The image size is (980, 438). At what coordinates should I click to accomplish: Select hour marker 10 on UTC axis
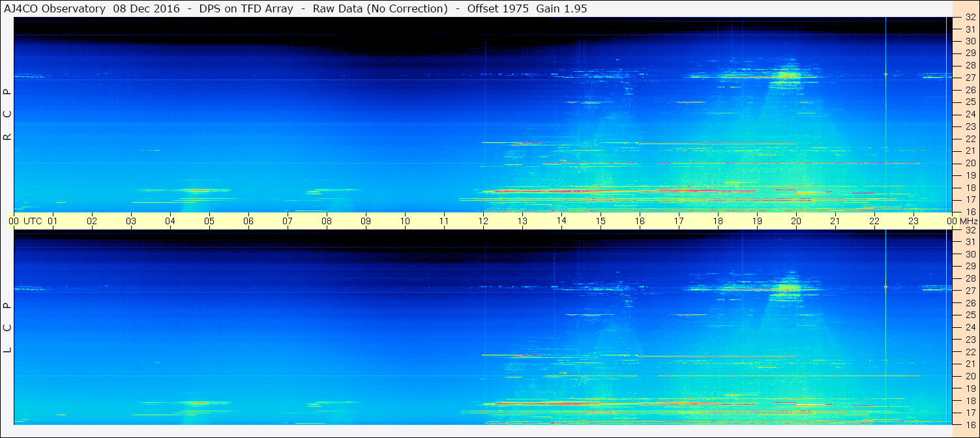tap(405, 221)
